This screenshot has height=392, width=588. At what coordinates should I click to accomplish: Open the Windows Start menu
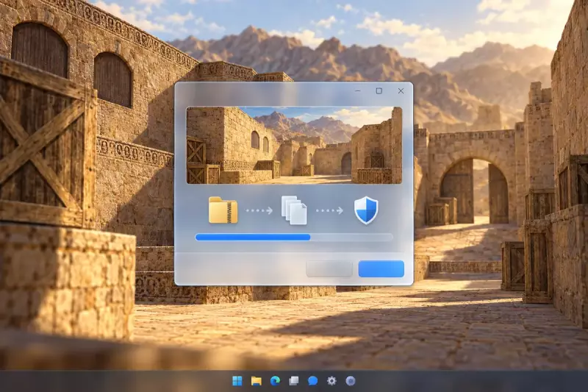click(237, 381)
